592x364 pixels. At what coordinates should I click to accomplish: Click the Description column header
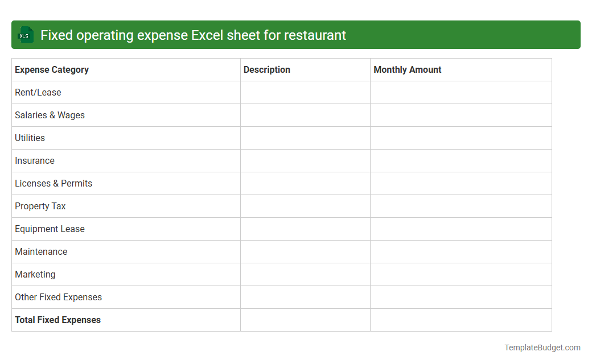pos(266,69)
